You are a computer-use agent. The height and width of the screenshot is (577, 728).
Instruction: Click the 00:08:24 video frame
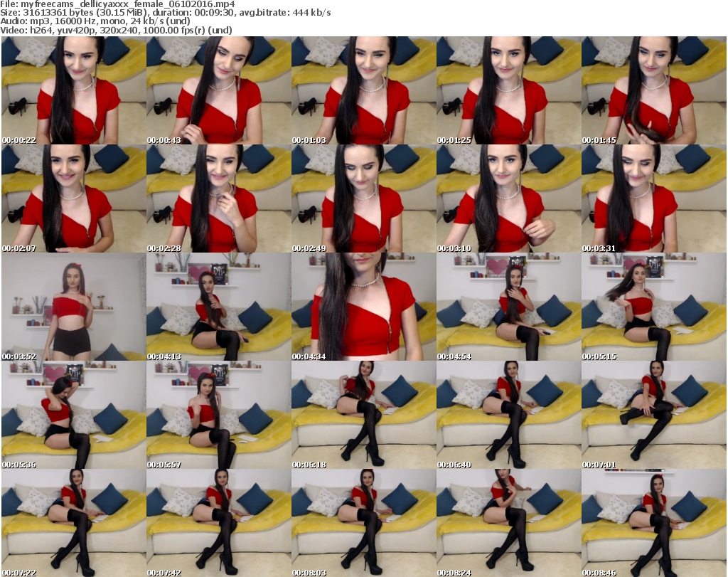coord(508,523)
